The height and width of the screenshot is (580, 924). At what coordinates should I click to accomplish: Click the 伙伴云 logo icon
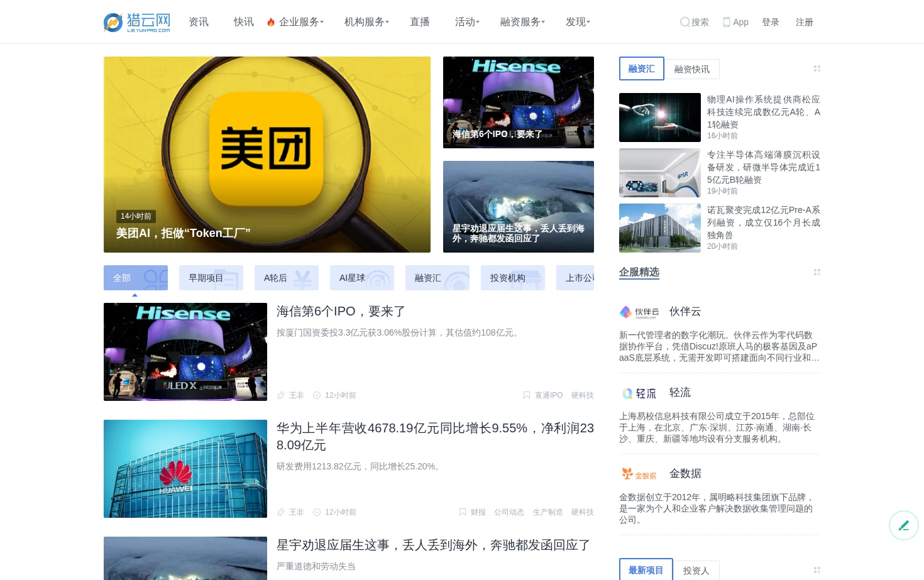[x=639, y=312]
